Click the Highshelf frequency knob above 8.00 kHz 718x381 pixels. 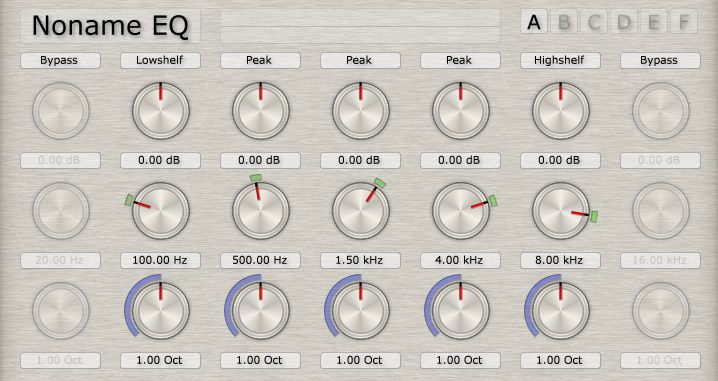560,211
